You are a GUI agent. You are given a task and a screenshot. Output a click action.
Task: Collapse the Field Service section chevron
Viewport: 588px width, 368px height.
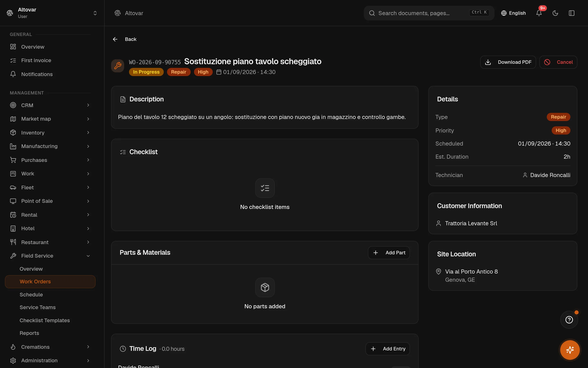(x=88, y=256)
